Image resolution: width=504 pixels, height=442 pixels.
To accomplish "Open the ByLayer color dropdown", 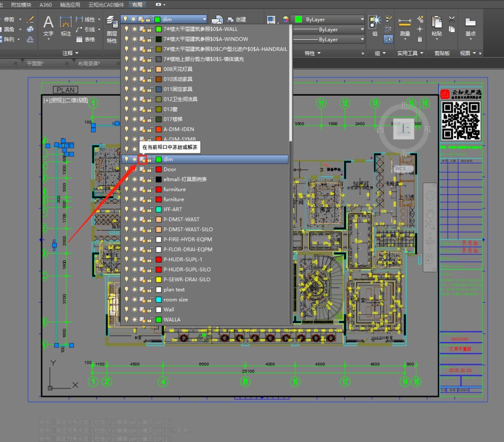I will coord(362,20).
